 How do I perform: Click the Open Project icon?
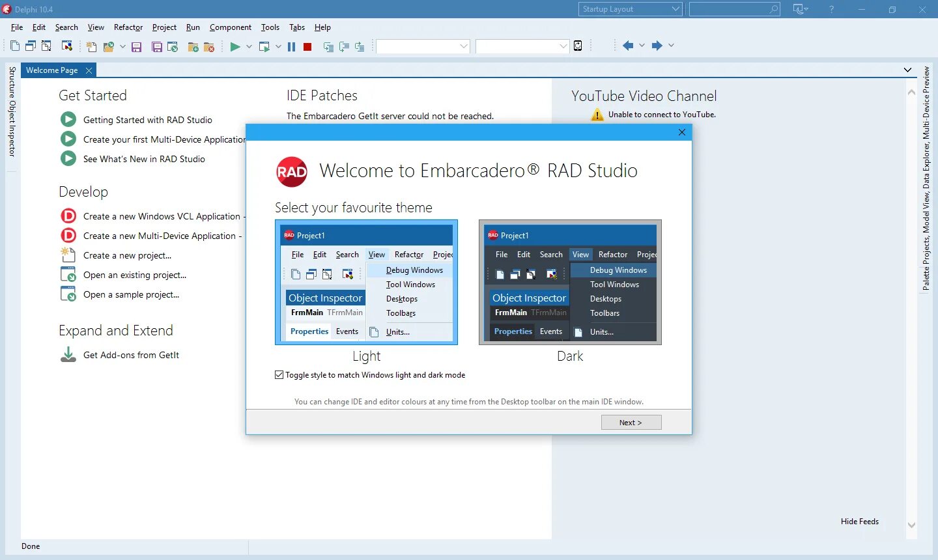tap(173, 47)
